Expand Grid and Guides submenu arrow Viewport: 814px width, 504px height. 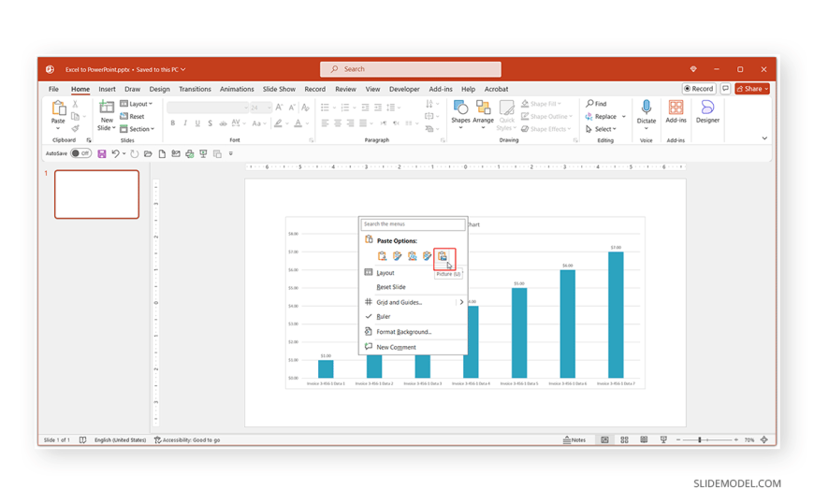pos(461,302)
